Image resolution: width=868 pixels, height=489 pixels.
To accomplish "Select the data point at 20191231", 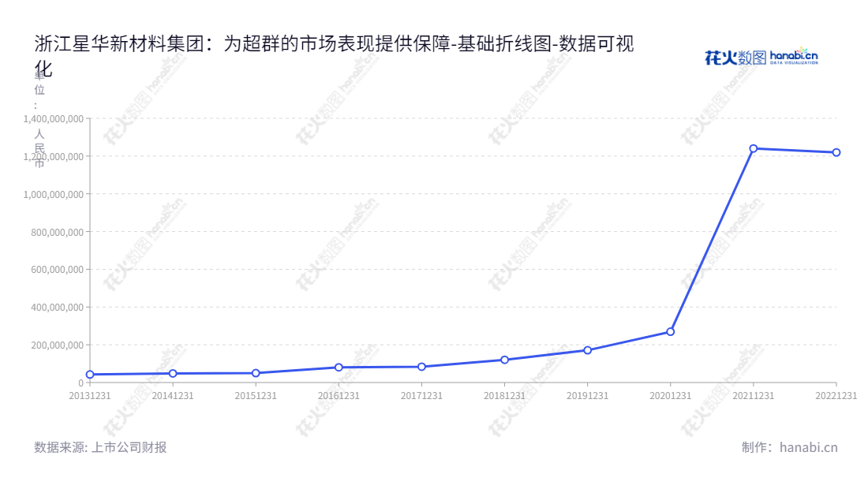I will [587, 350].
